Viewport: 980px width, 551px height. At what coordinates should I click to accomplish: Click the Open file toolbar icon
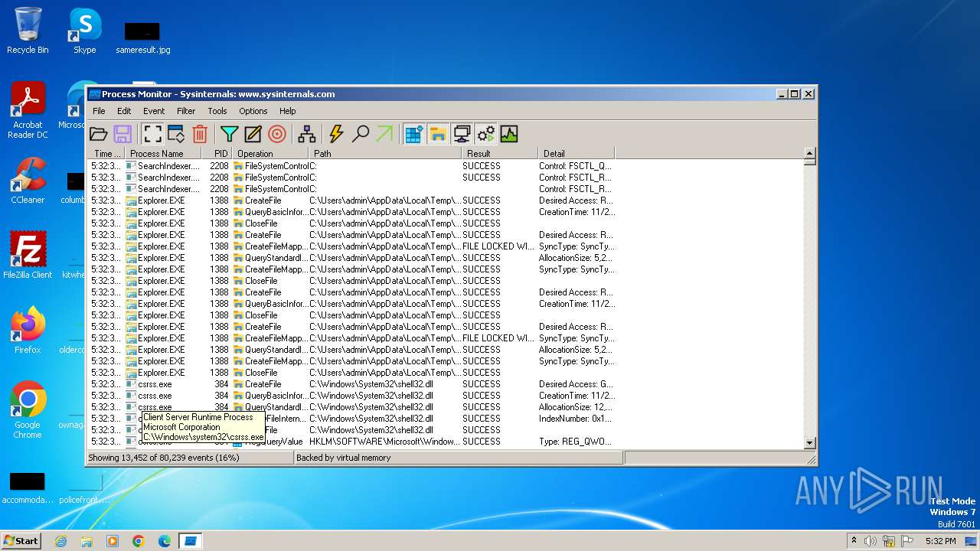pos(98,135)
